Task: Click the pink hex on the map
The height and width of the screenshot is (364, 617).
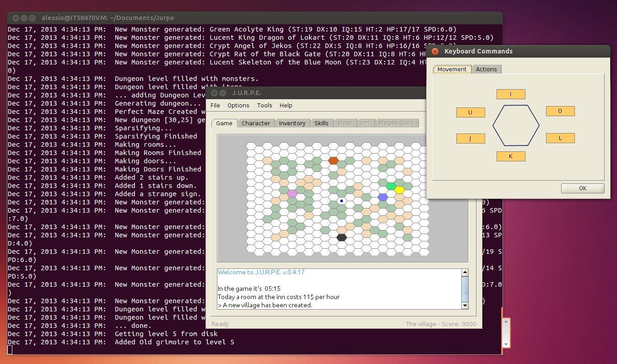Action: point(292,193)
